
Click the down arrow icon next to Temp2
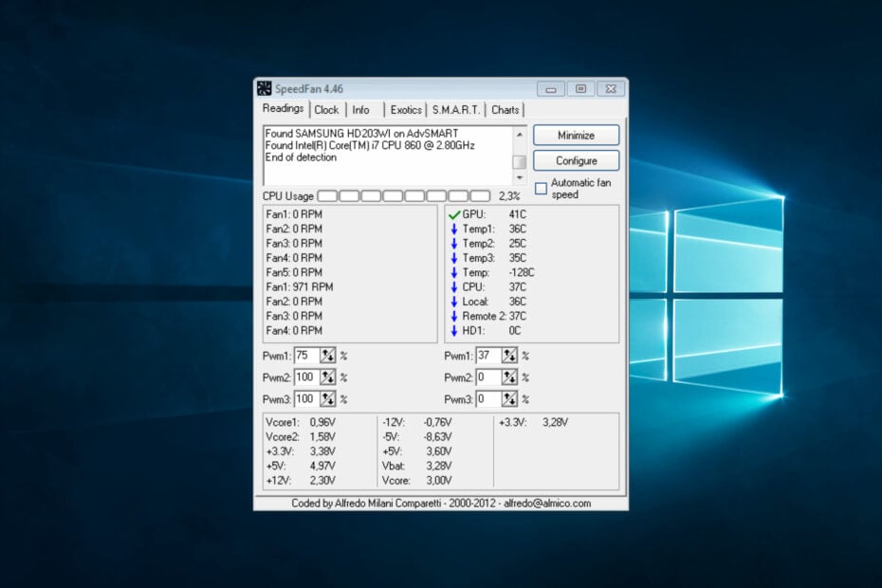point(454,243)
